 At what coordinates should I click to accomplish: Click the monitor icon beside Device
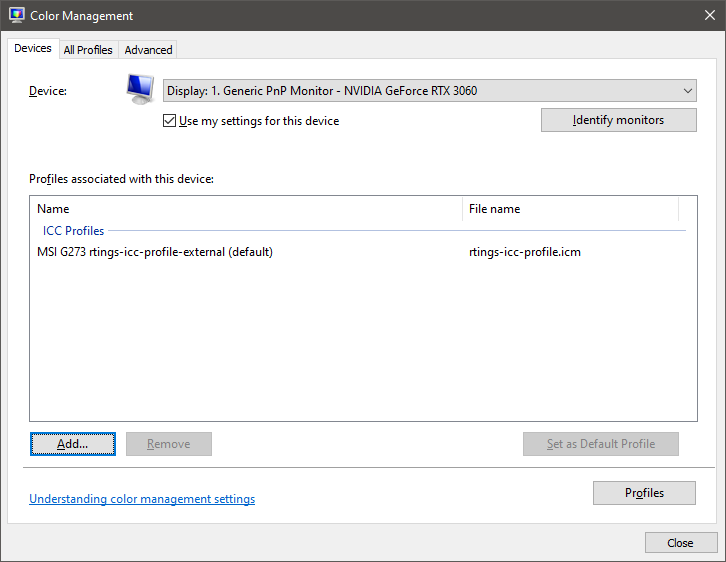[x=139, y=90]
